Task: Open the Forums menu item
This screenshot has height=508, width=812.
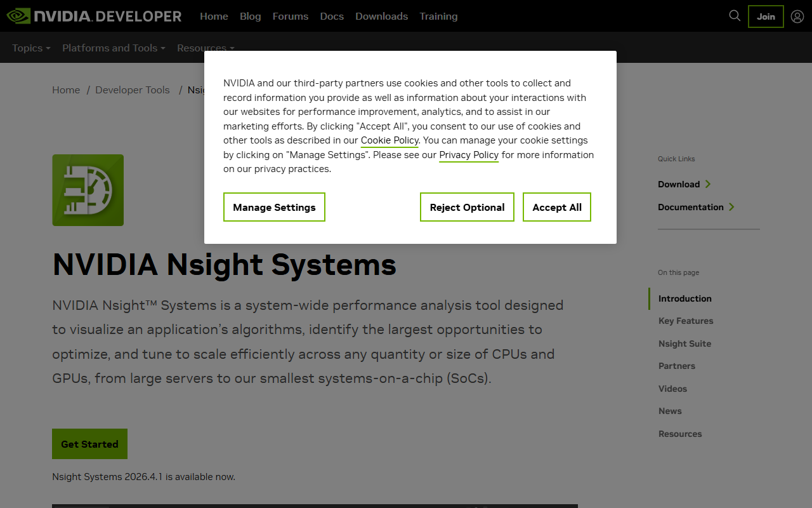Action: click(291, 17)
